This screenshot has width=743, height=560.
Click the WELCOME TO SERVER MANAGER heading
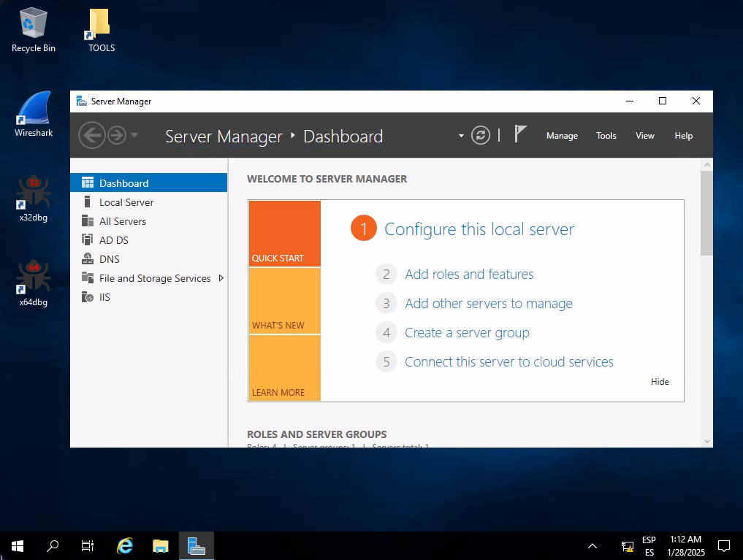pyautogui.click(x=327, y=179)
